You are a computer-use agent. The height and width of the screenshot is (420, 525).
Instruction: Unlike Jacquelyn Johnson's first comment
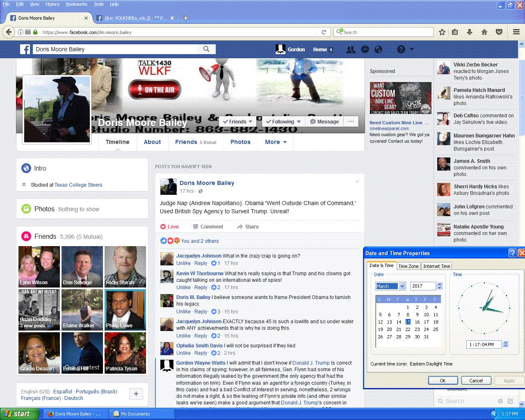[x=183, y=263]
